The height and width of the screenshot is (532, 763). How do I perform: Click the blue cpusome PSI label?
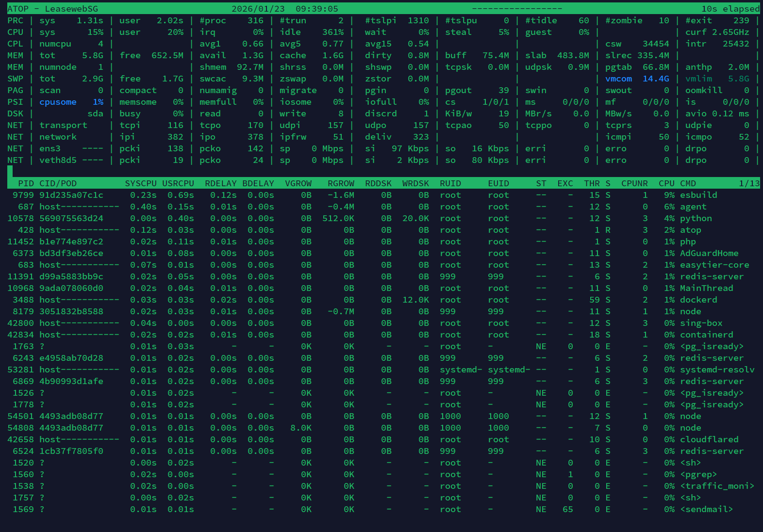58,102
